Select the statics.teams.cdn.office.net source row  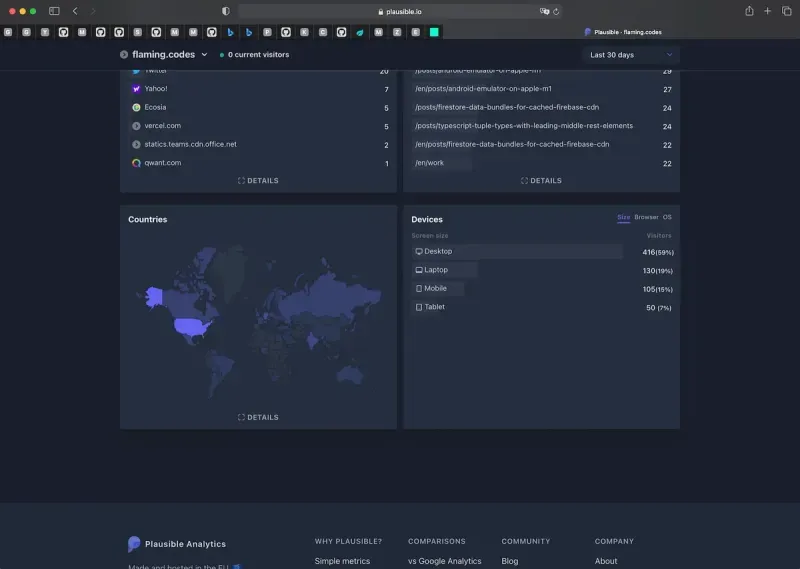(x=259, y=144)
